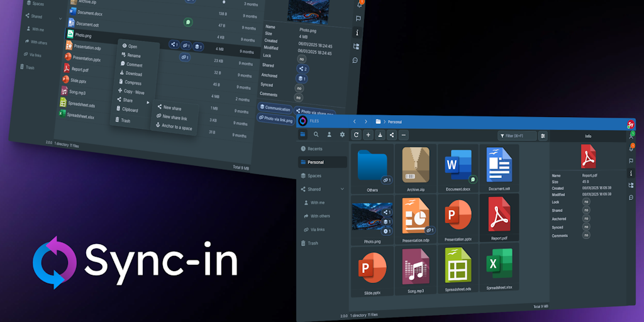Click the download button in front window toolbar
This screenshot has width=644, height=322.
[x=380, y=135]
